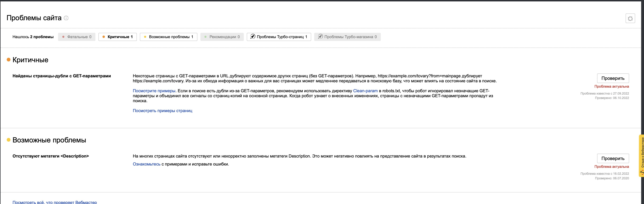The image size is (644, 204).
Task: Click the rocket icon in Проблемы Турбо-магазина
Action: (320, 37)
